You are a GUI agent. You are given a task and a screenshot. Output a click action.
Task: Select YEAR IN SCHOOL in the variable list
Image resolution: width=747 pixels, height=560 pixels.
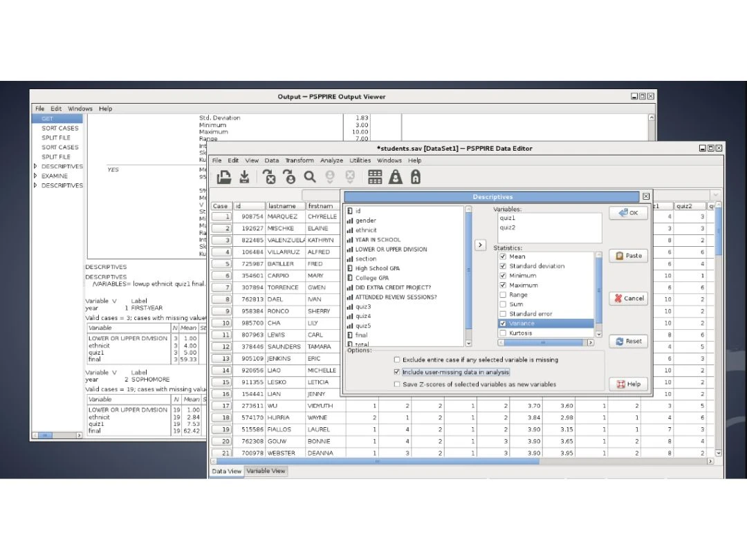[x=378, y=239]
